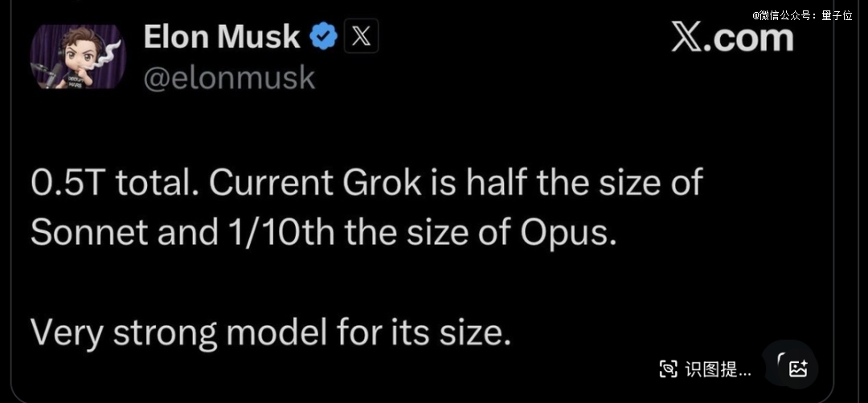Screen dimensions: 868x403
Task: Click the X logo in the X.com watermark
Action: 687,38
